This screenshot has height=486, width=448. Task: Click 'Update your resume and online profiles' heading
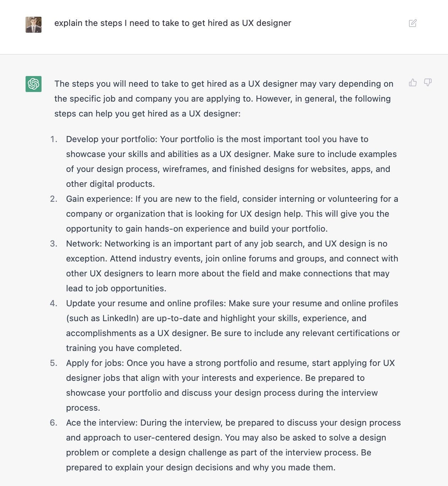coord(146,303)
